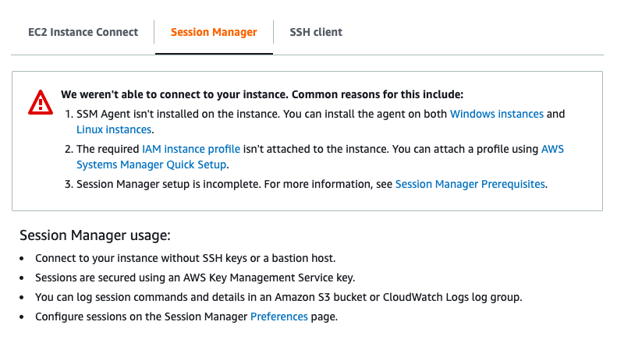Switch to the EC2 Instance Connect tab

[83, 32]
